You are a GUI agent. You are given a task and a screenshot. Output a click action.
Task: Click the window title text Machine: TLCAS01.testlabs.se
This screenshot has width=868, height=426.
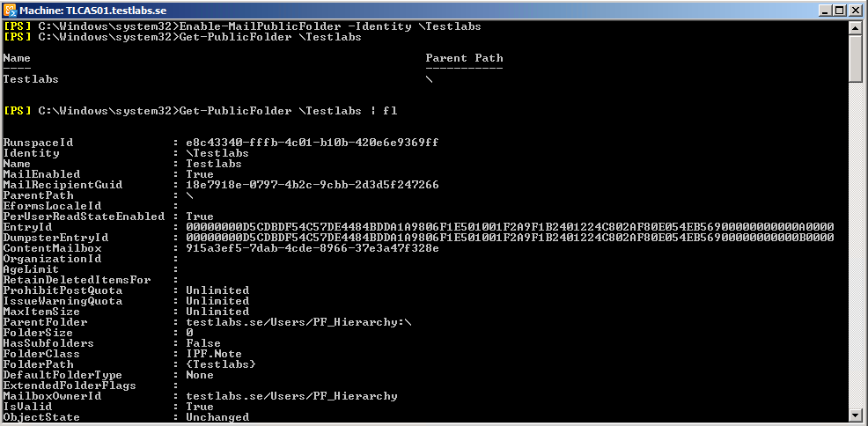(x=92, y=11)
